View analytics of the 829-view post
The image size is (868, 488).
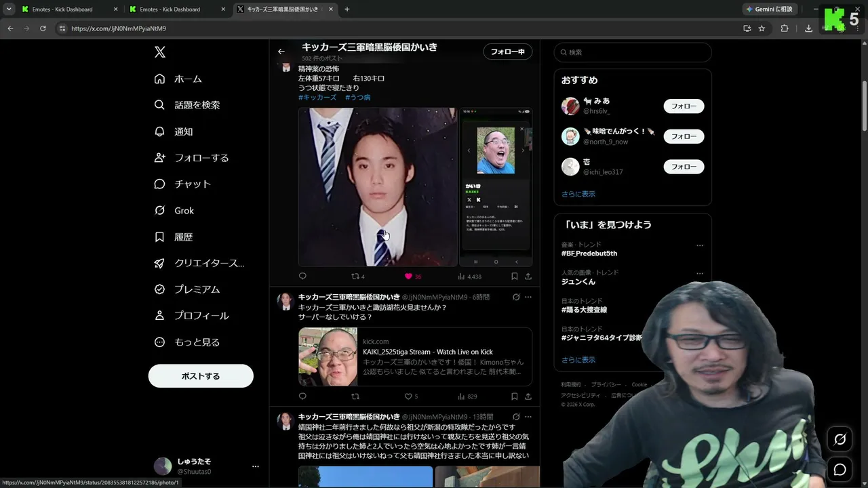[x=467, y=396]
